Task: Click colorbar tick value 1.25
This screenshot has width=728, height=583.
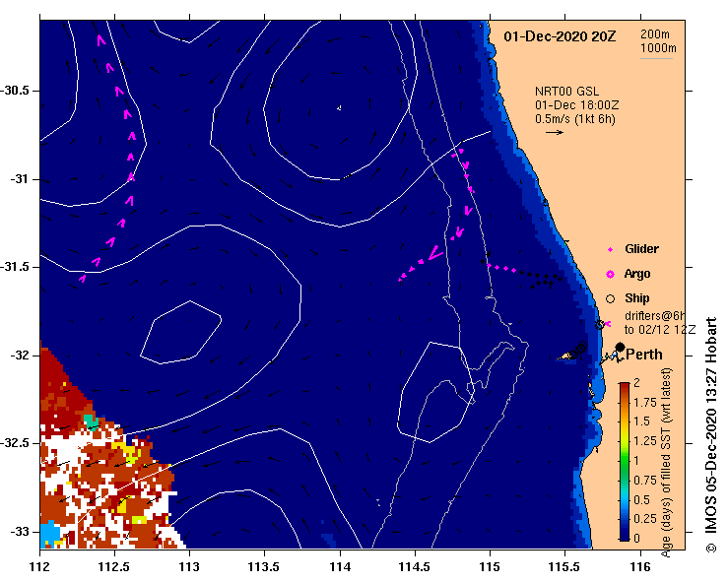Action: (645, 441)
